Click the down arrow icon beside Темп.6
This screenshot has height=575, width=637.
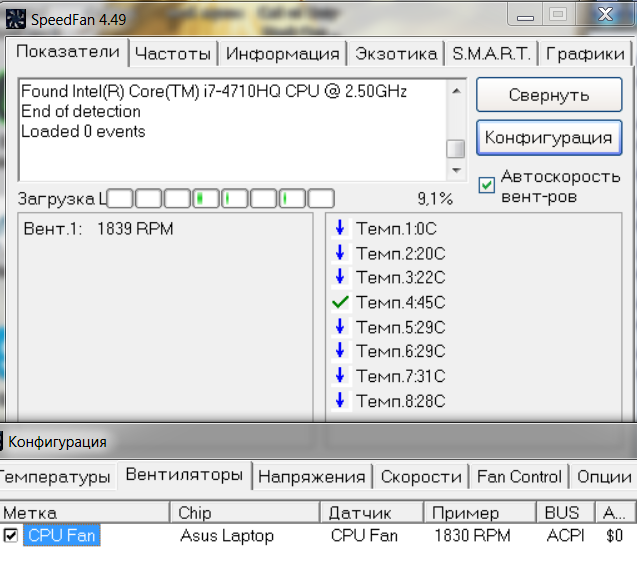click(340, 350)
